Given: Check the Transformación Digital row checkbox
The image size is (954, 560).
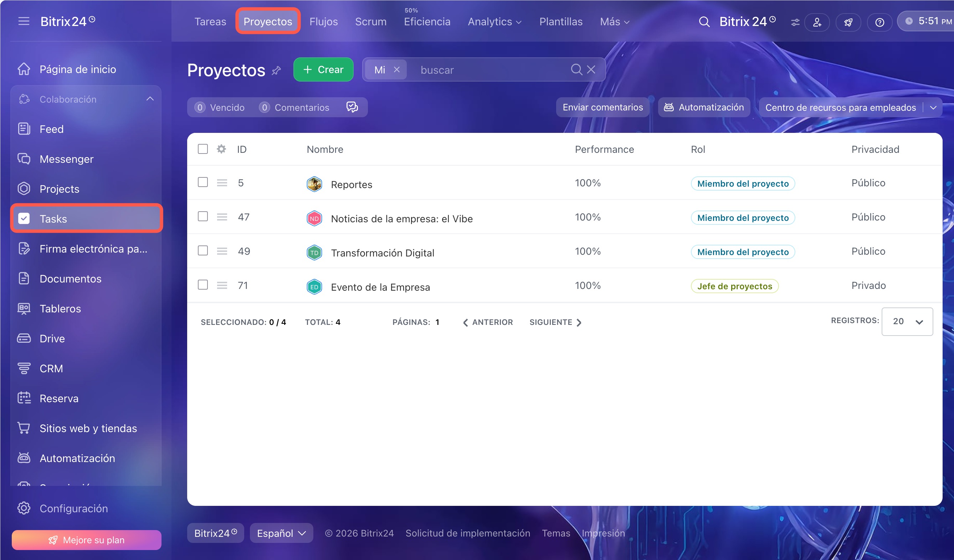Looking at the screenshot, I should coord(203,250).
